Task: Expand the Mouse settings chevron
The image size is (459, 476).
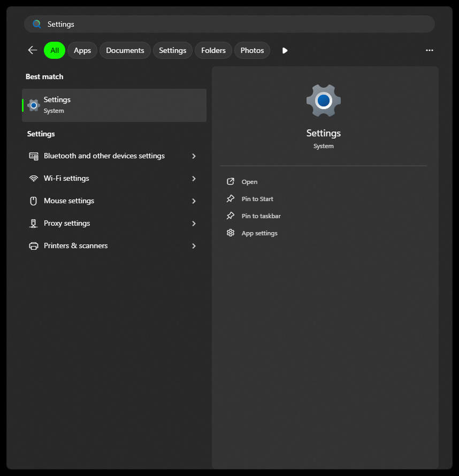Action: pos(194,201)
